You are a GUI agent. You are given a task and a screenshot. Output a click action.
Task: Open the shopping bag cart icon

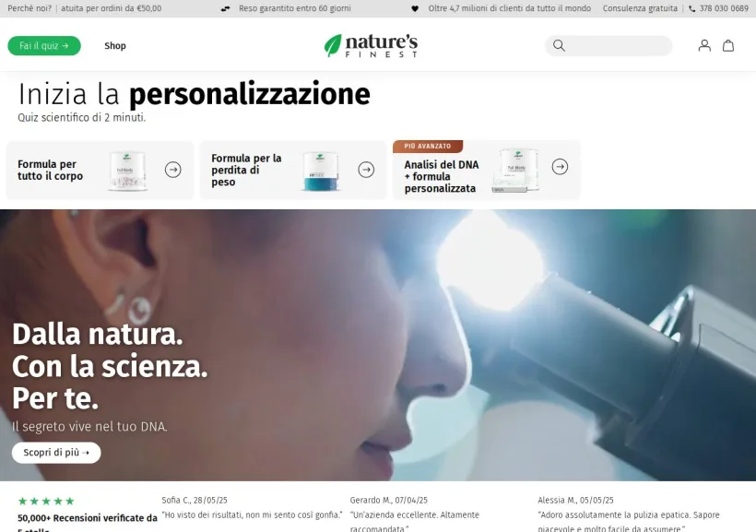728,45
